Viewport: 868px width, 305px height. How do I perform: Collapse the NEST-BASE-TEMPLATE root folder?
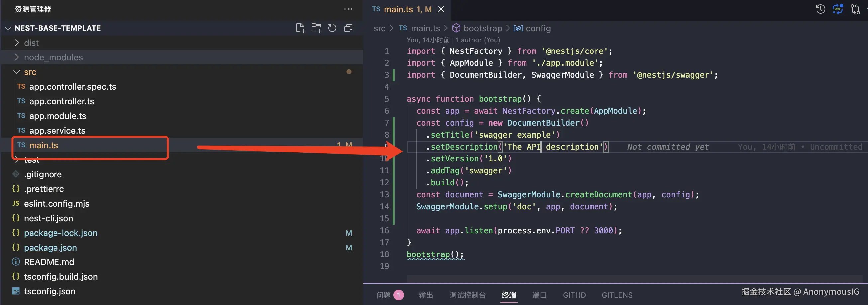pyautogui.click(x=8, y=28)
